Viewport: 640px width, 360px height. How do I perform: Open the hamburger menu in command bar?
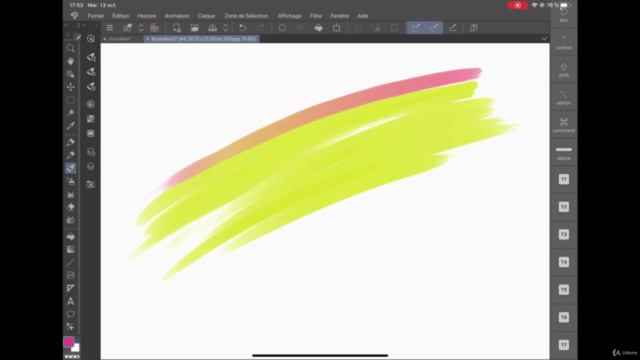109,28
